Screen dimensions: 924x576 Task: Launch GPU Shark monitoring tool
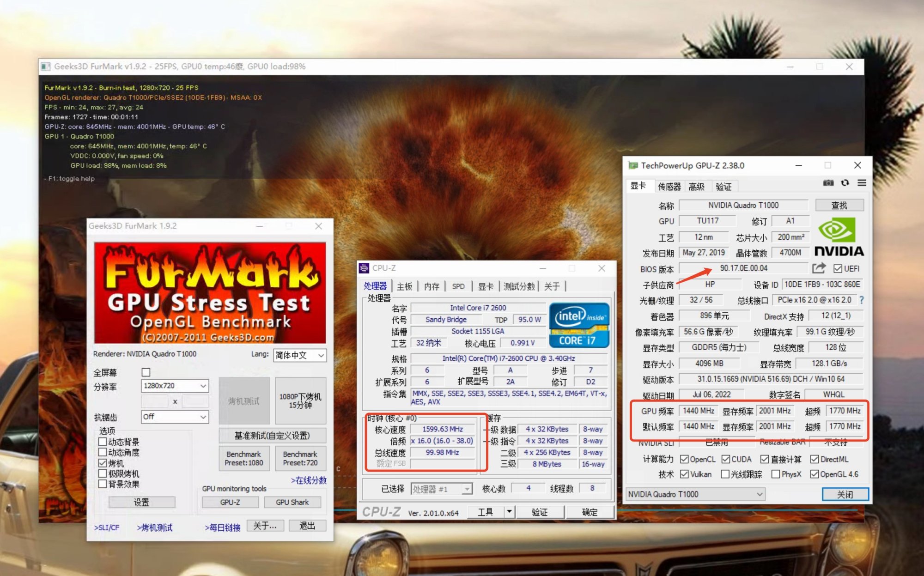click(292, 502)
